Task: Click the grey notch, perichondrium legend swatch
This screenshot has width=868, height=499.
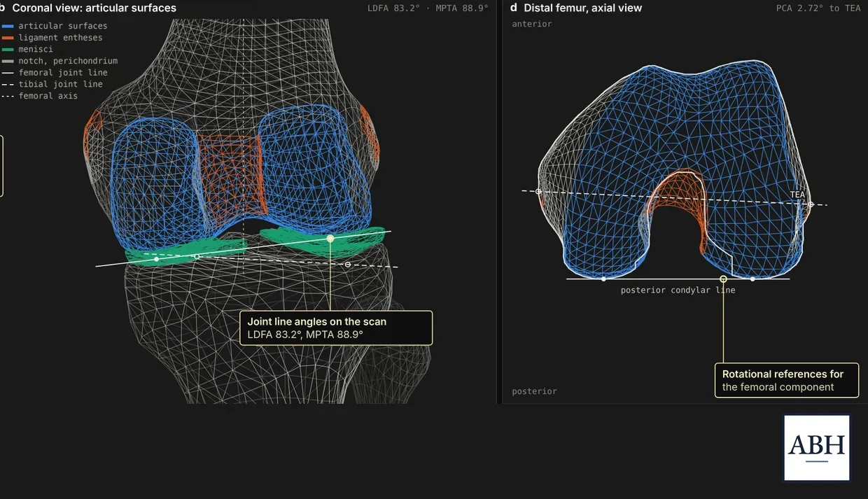Action: (x=8, y=61)
